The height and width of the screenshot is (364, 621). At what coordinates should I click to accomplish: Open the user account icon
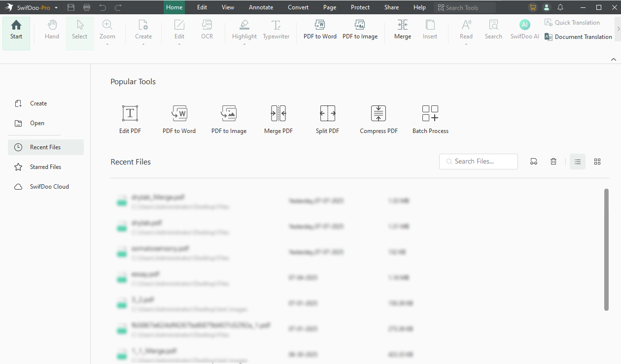(x=546, y=7)
